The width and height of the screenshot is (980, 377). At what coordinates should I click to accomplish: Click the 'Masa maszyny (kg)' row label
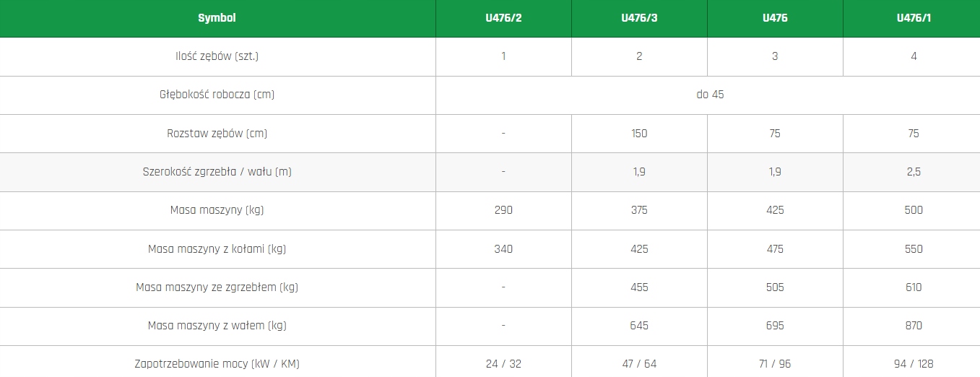pos(217,210)
